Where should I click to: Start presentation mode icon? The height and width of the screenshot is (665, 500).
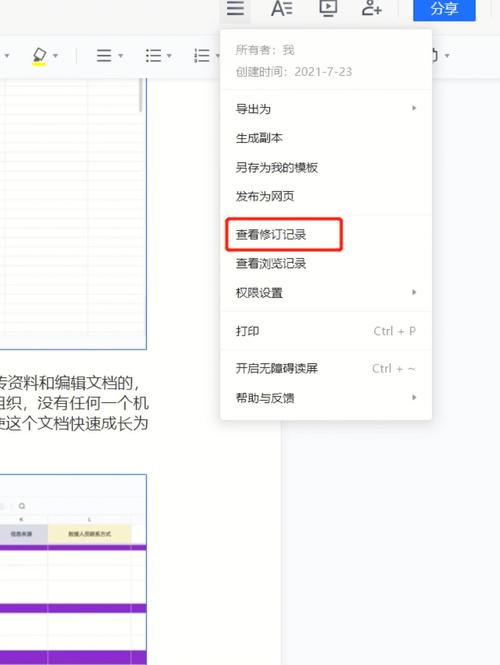tap(328, 8)
